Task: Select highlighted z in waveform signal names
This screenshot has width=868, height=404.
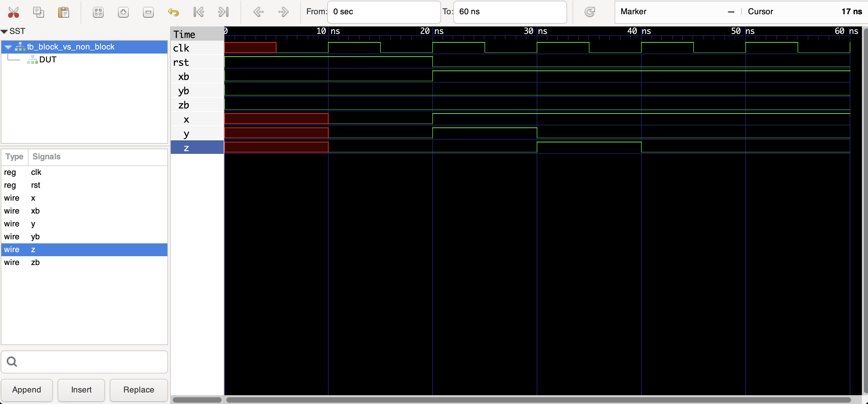Action: (x=197, y=148)
